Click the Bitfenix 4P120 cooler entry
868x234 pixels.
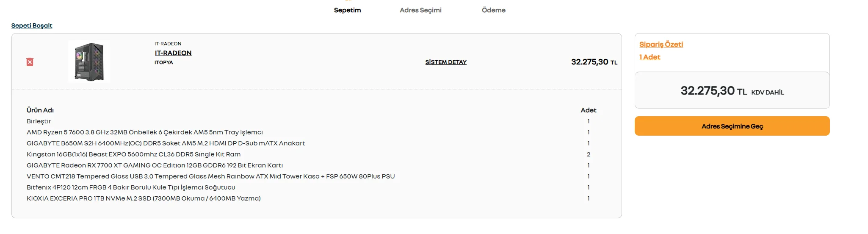131,187
